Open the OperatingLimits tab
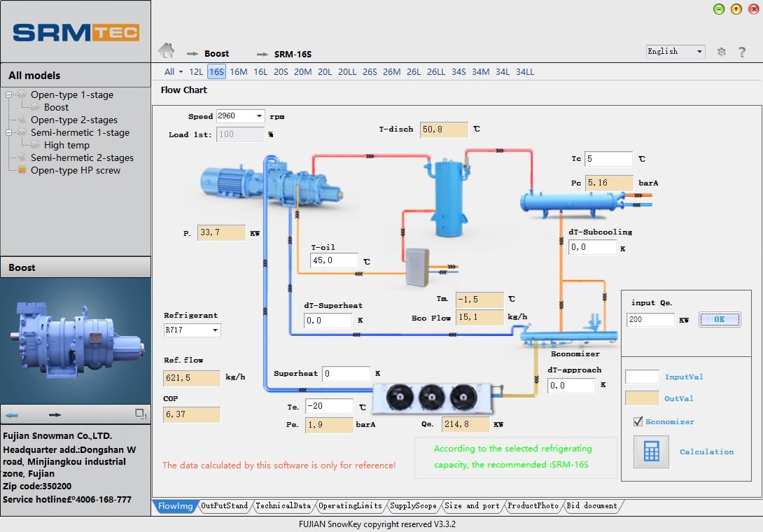Viewport: 763px width, 532px height. [x=350, y=505]
